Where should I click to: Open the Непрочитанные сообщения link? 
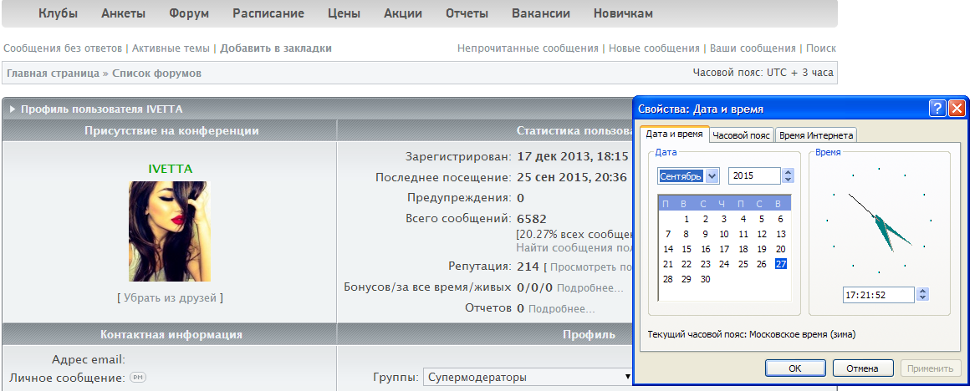click(528, 48)
